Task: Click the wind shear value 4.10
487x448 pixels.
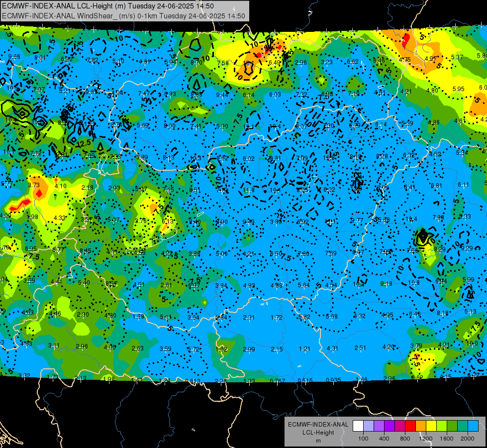Action: click(x=60, y=186)
